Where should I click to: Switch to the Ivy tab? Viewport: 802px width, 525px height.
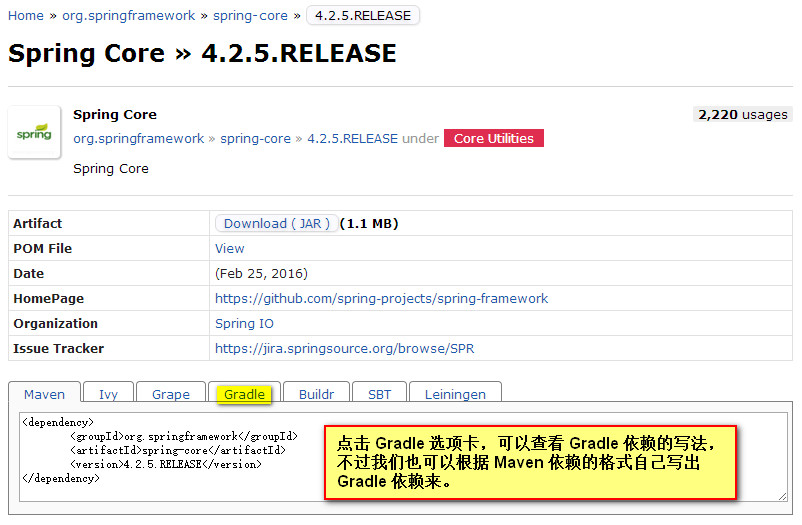(x=108, y=393)
